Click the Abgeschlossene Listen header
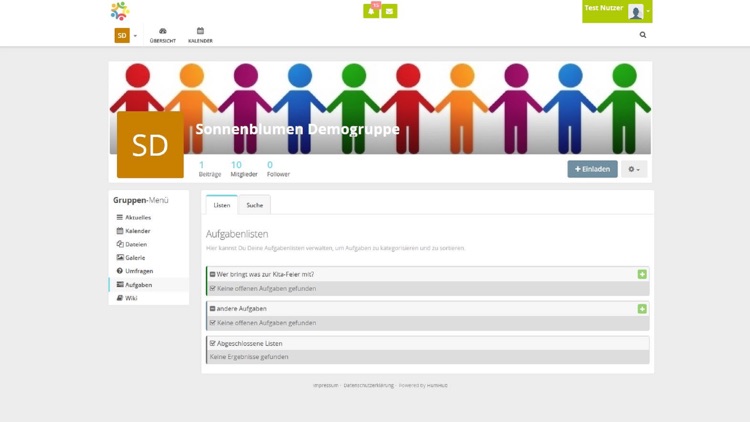This screenshot has width=750, height=422. coord(428,343)
